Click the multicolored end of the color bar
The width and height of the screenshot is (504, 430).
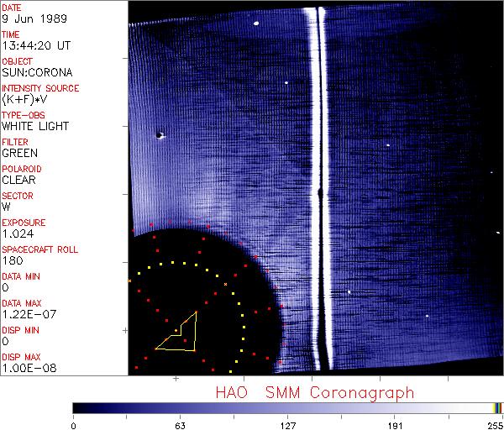pyautogui.click(x=497, y=407)
